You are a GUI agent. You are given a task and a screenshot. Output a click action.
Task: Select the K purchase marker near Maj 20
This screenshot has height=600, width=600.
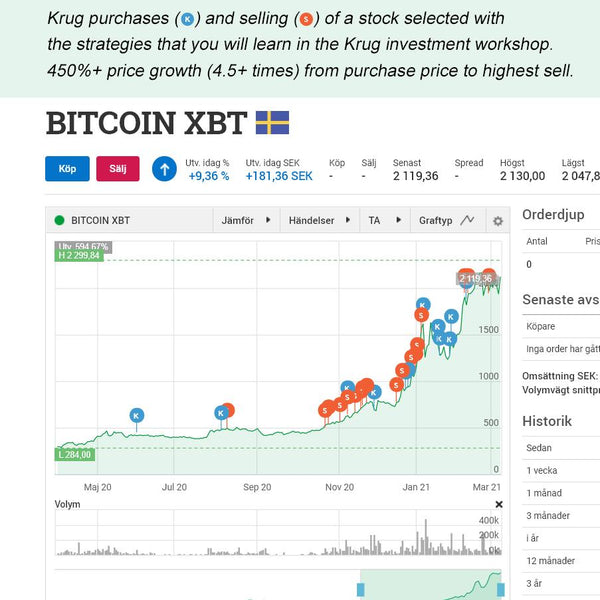[x=137, y=416]
